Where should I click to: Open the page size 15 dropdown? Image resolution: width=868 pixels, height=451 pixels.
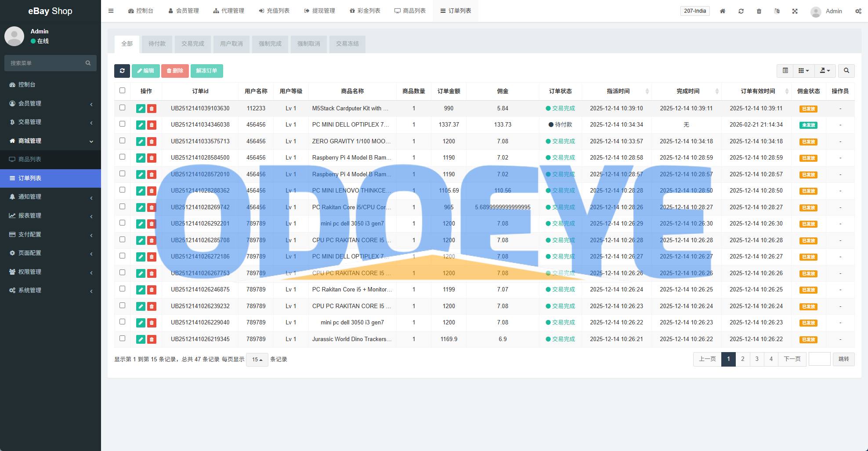257,360
